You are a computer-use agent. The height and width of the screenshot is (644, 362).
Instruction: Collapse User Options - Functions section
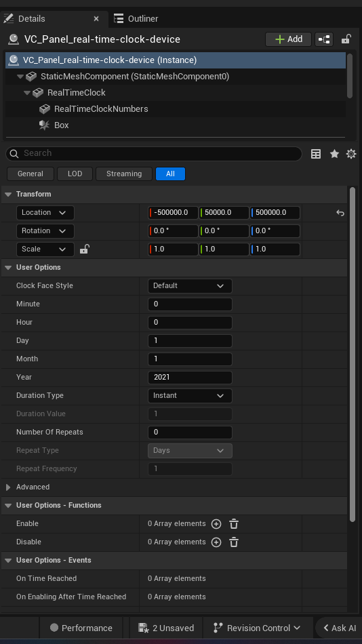pos(8,506)
